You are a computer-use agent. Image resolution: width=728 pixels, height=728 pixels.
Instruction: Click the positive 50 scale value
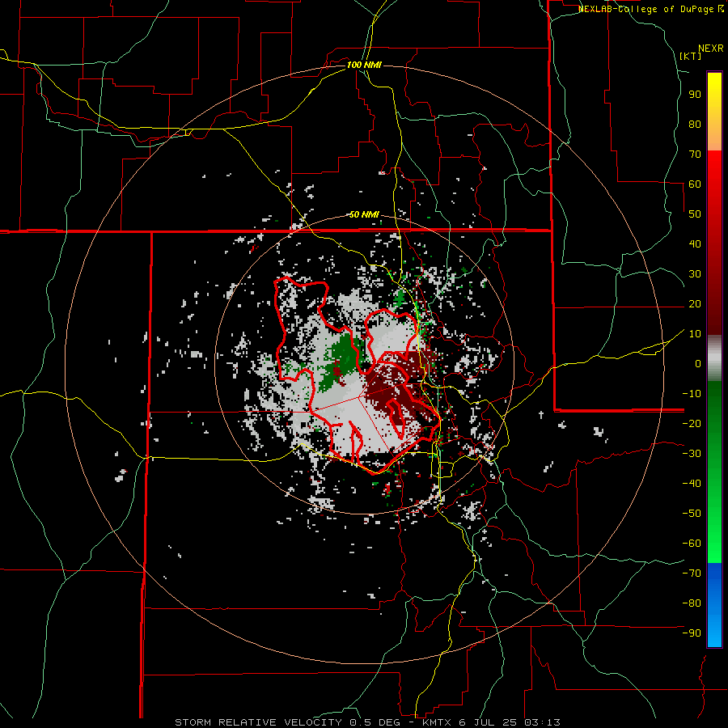(695, 214)
